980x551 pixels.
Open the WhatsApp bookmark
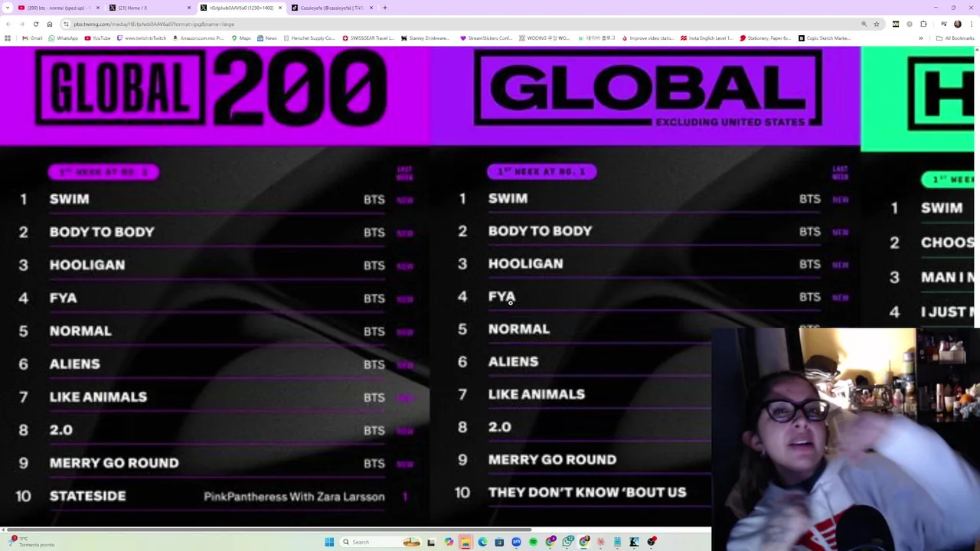pos(64,37)
